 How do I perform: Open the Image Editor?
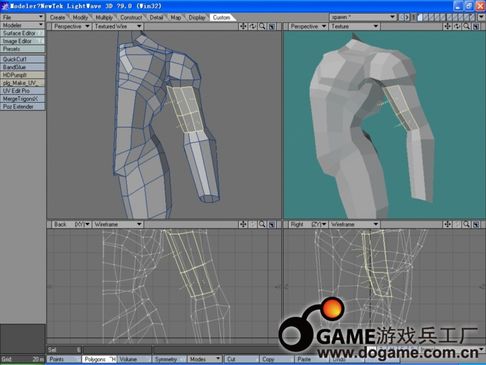tap(22, 41)
